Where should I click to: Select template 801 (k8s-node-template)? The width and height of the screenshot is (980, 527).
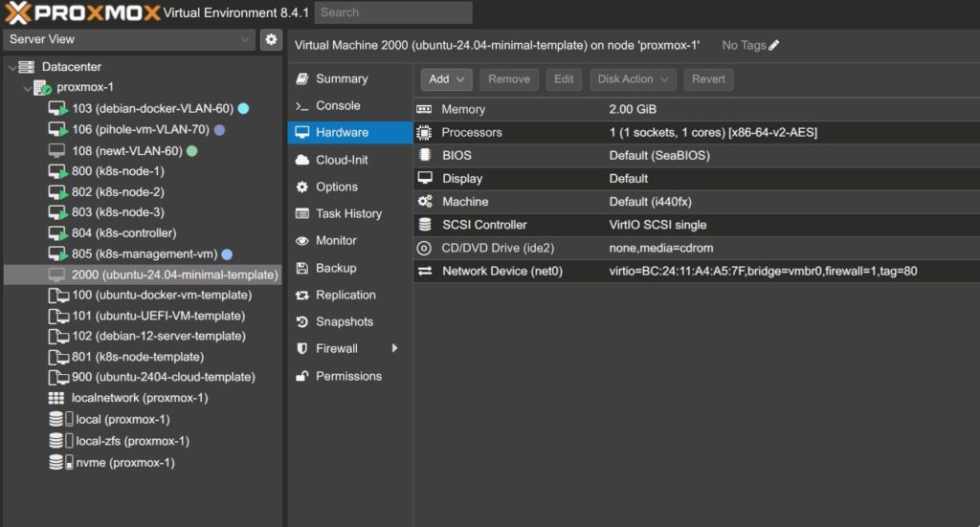pos(143,357)
